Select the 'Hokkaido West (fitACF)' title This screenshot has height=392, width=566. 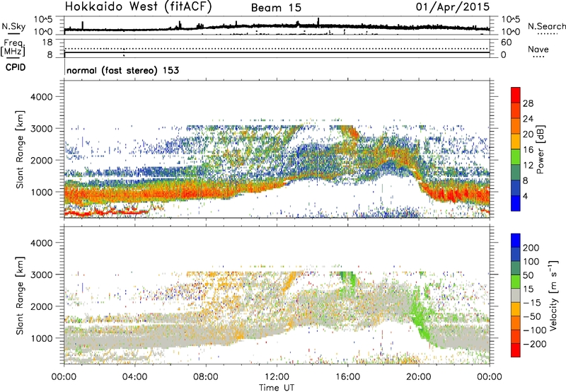tap(138, 6)
